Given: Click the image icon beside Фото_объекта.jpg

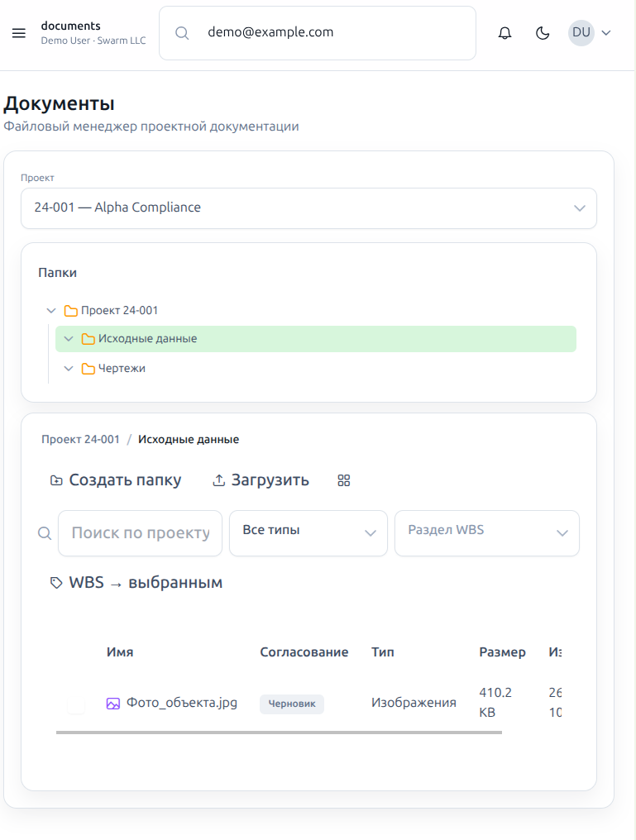Looking at the screenshot, I should click(112, 702).
